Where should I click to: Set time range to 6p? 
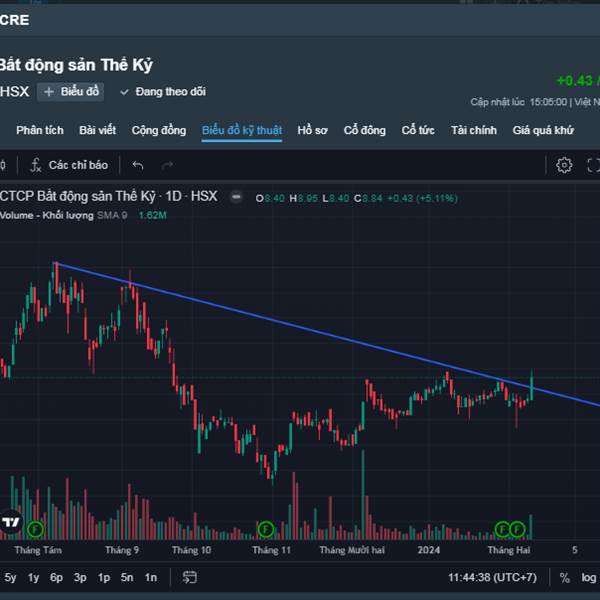tap(56, 577)
